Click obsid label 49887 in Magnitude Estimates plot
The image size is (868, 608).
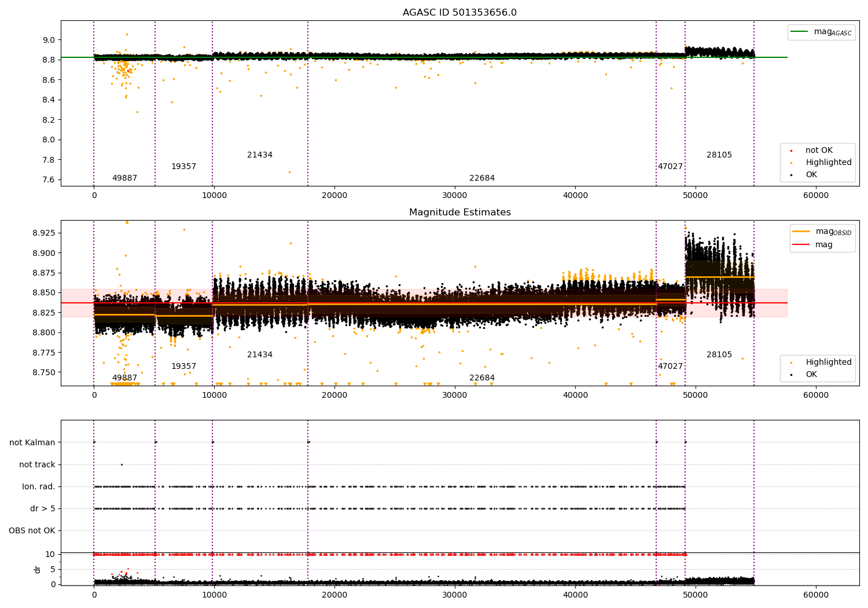click(124, 378)
